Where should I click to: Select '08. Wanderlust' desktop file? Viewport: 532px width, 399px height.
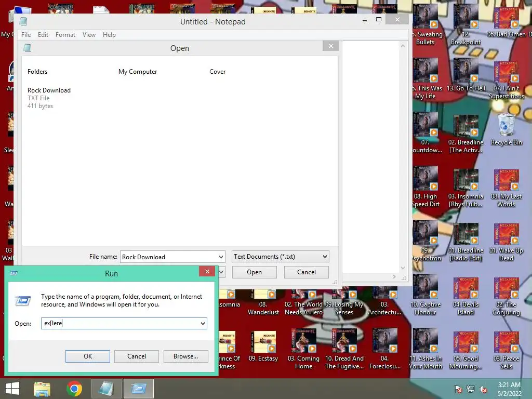click(263, 303)
